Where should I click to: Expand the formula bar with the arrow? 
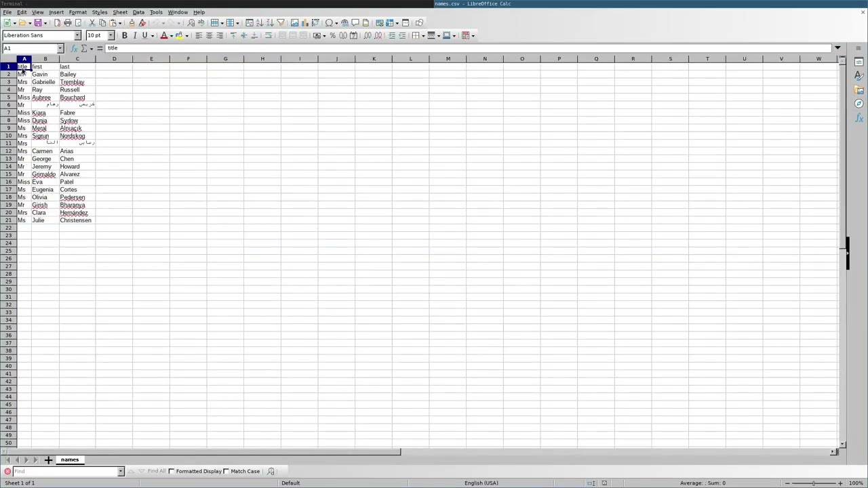click(x=838, y=48)
